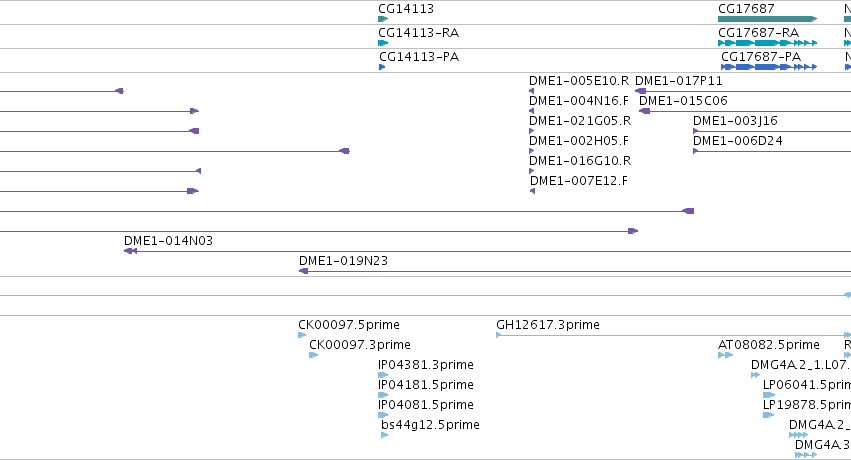Click the DME1-002H05.F marker arrow
Screen dimensions: 851x460
coord(532,151)
